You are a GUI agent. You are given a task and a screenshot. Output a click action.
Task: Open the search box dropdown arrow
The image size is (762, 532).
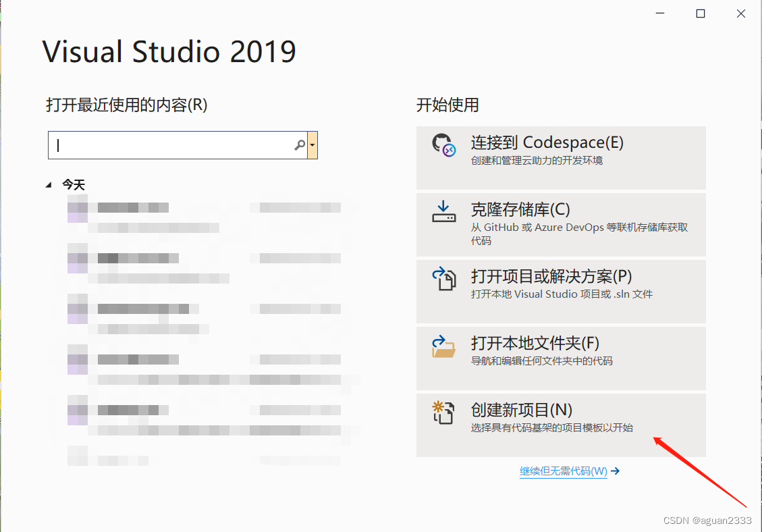[312, 144]
